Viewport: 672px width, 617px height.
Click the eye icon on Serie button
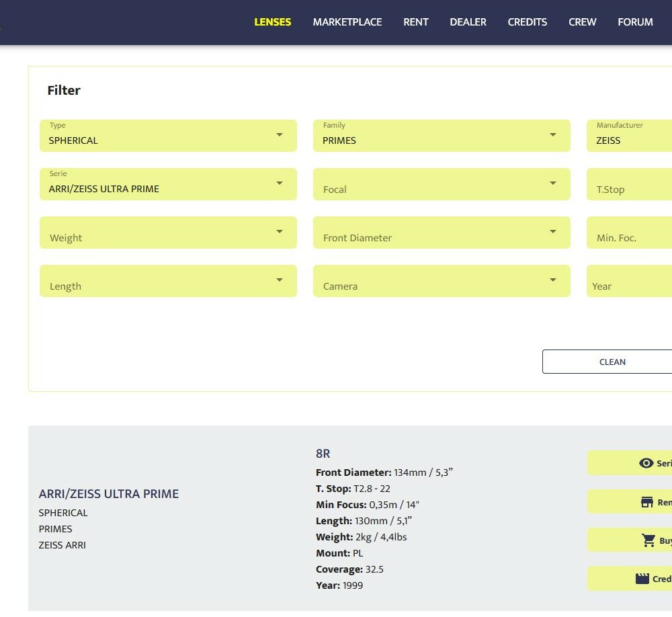click(x=646, y=463)
